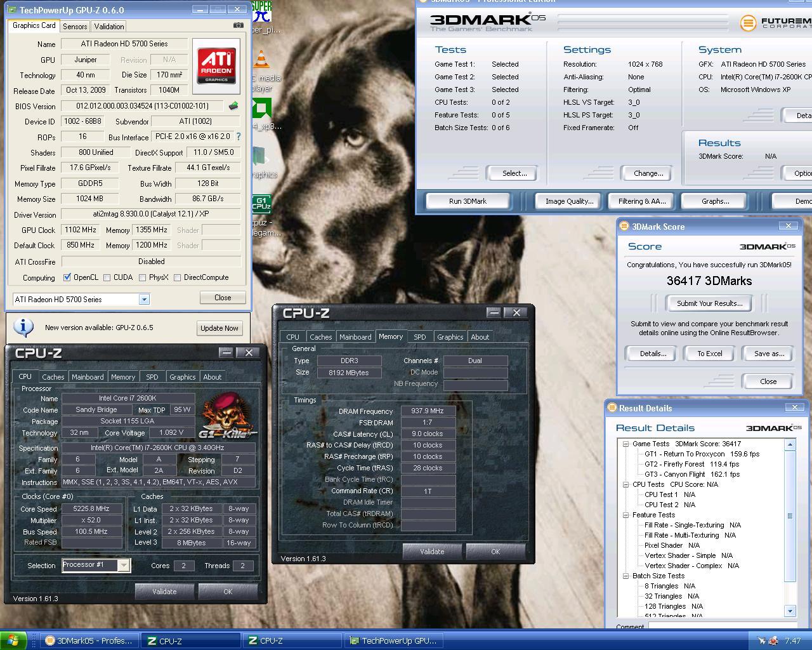The height and width of the screenshot is (650, 812).
Task: Click Change button under Settings
Action: 648,173
